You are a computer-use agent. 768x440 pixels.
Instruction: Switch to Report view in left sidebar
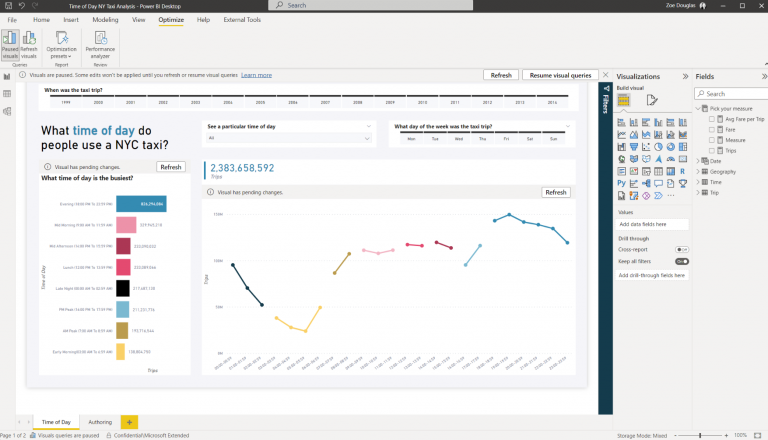point(7,76)
